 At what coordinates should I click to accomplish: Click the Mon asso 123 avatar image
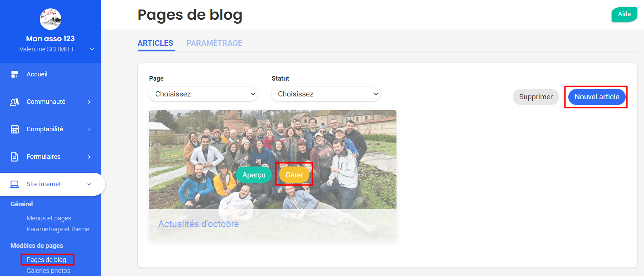click(50, 19)
